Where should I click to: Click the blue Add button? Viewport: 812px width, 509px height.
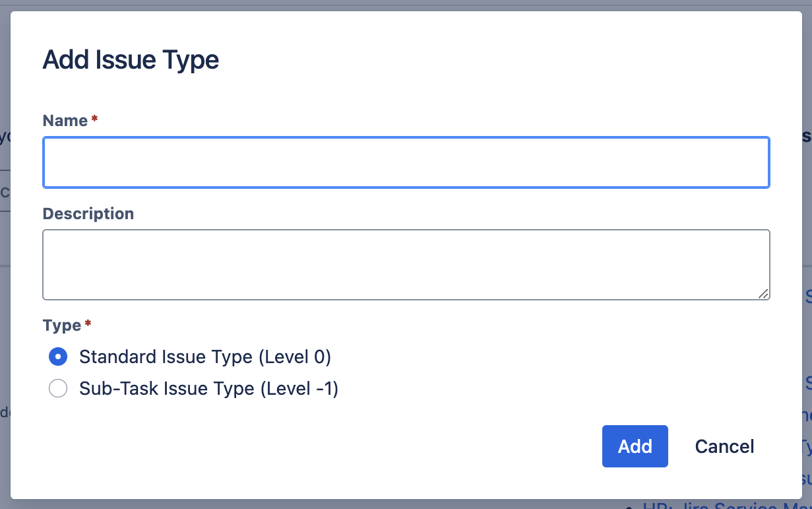(635, 446)
